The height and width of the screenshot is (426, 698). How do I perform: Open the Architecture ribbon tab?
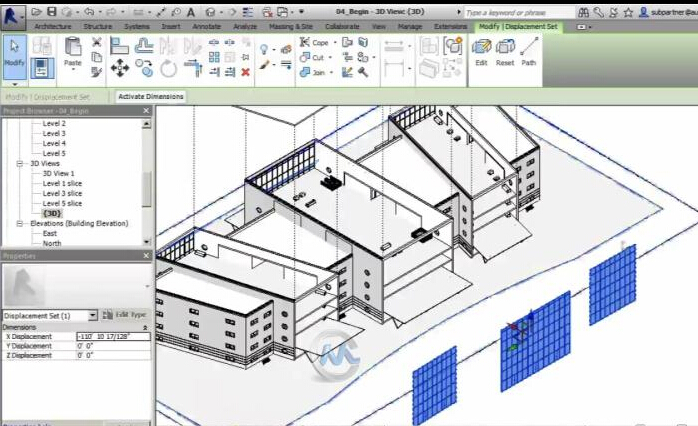tap(52, 26)
